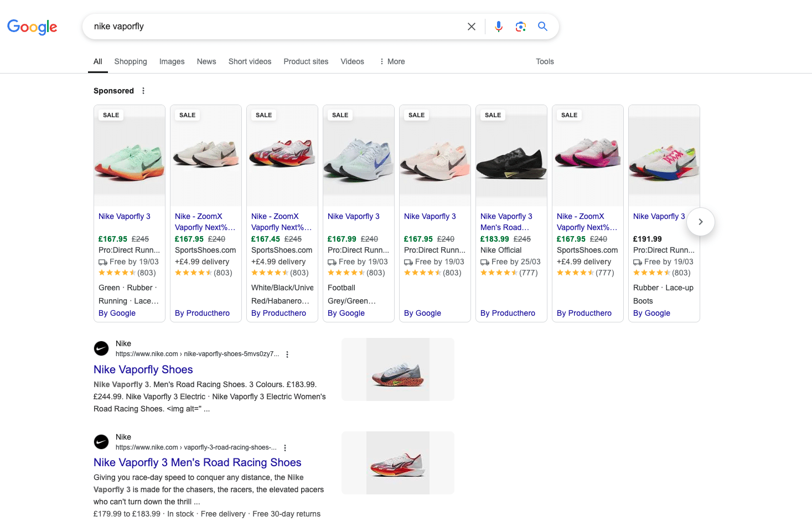Click thumbnail beside Nike Vaporfly Shoes result
812x532 pixels.
tap(398, 369)
